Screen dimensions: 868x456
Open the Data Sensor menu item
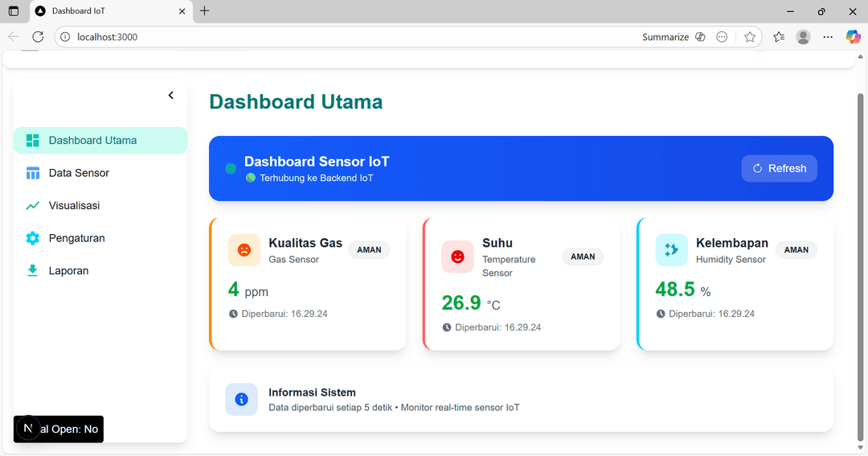tap(100, 173)
